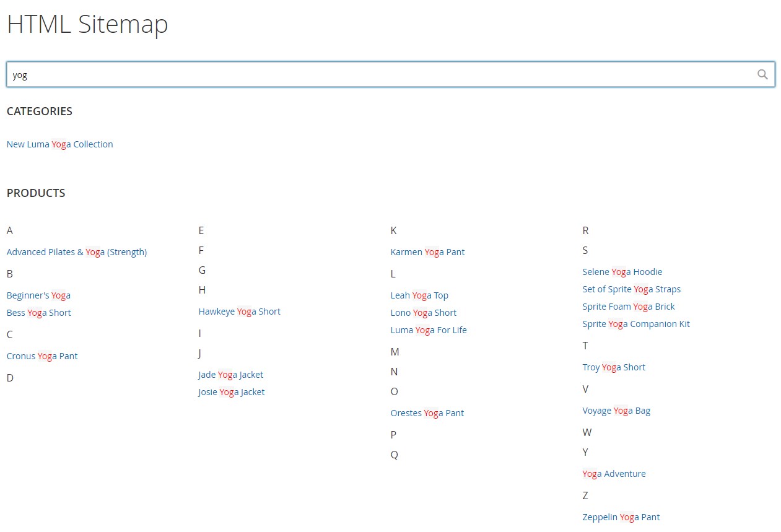
Task: Click letter K group heading
Action: (x=394, y=230)
